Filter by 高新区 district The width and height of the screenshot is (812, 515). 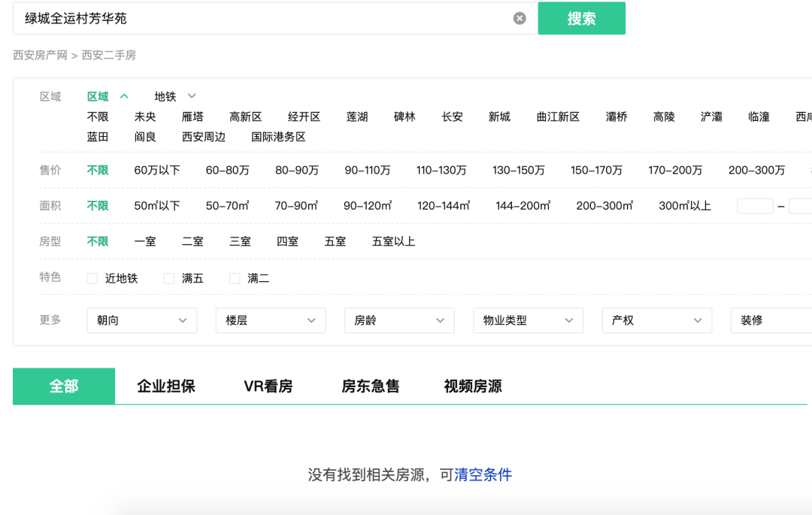pyautogui.click(x=245, y=117)
